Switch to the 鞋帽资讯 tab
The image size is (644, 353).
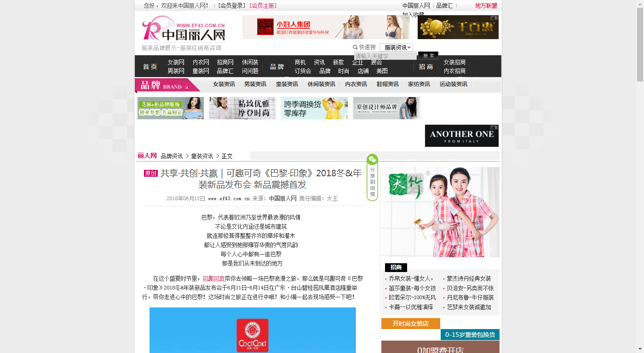(x=388, y=84)
